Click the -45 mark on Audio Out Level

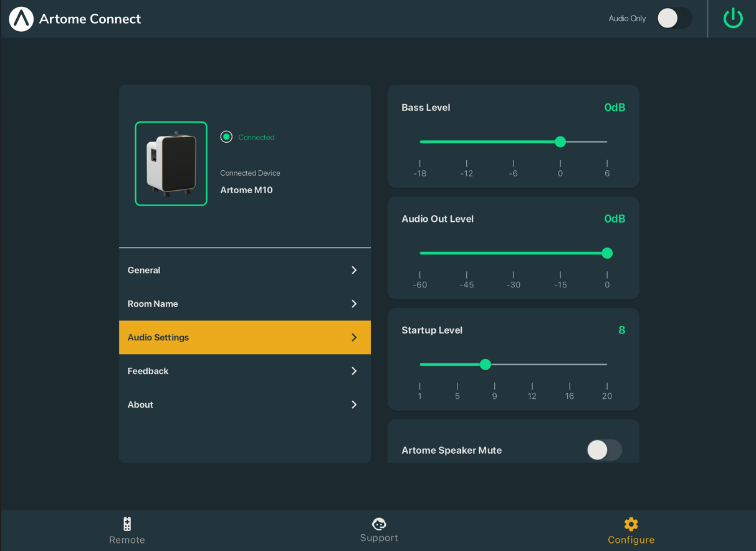pos(467,285)
